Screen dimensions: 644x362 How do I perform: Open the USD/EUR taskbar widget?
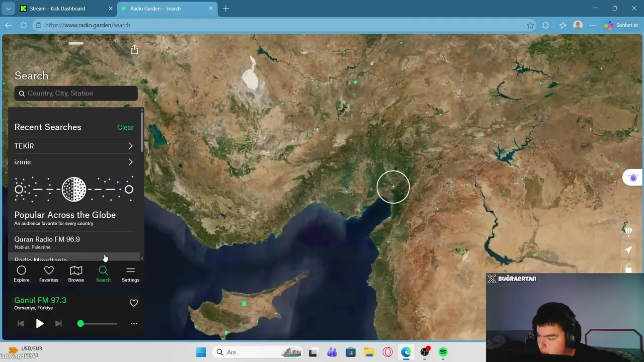click(x=25, y=352)
